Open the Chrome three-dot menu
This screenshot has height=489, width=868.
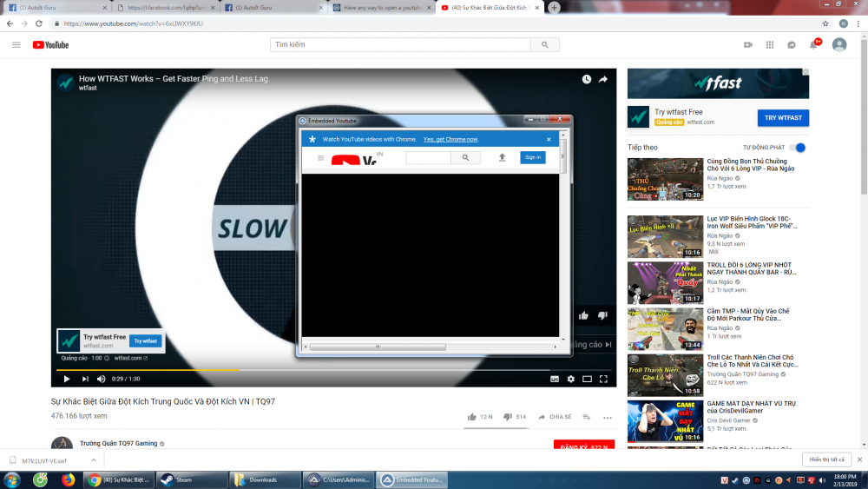858,23
